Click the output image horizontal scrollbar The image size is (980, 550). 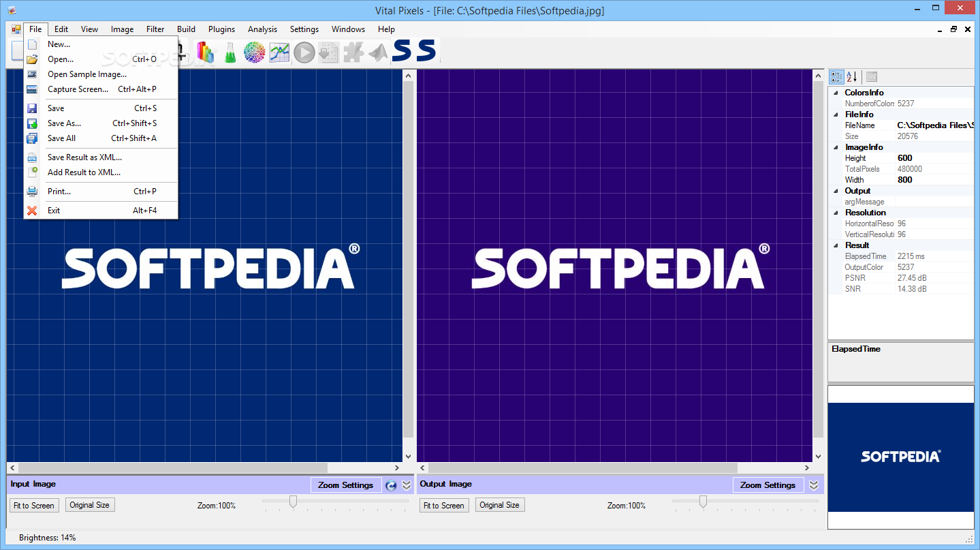(614, 468)
